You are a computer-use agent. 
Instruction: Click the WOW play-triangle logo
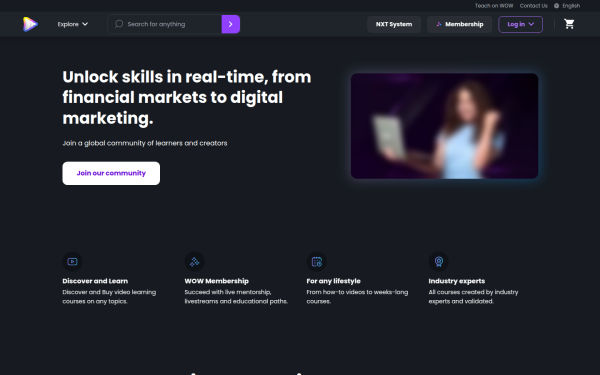click(30, 24)
